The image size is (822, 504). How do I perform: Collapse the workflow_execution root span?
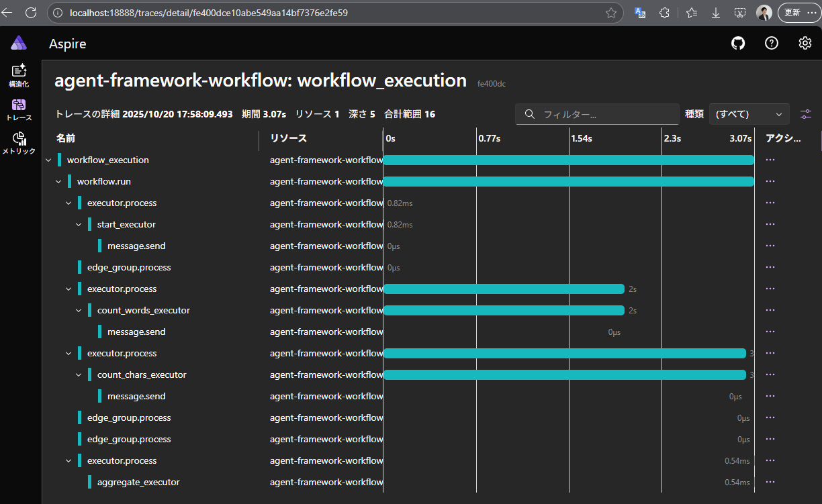pos(48,160)
